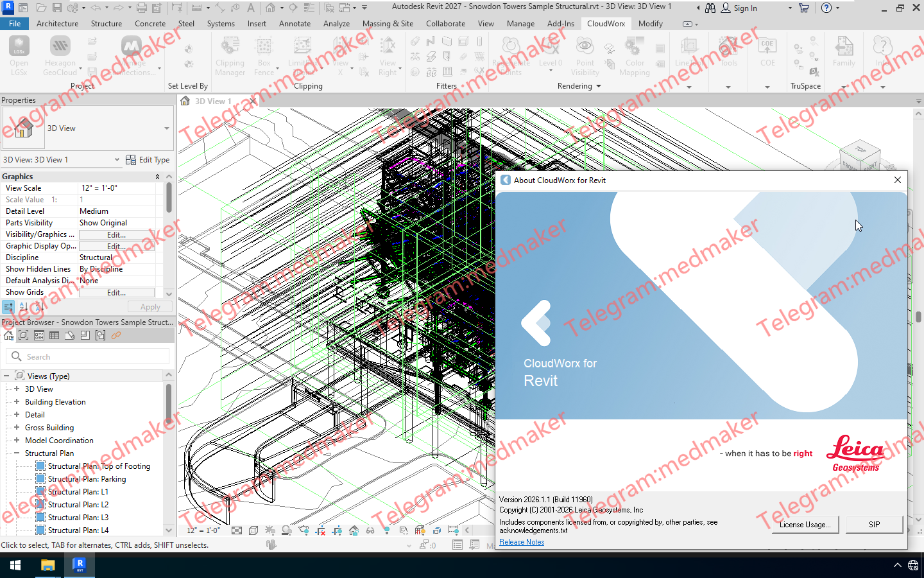Expand the Model Coordination tree node
Image resolution: width=924 pixels, height=578 pixels.
point(17,440)
